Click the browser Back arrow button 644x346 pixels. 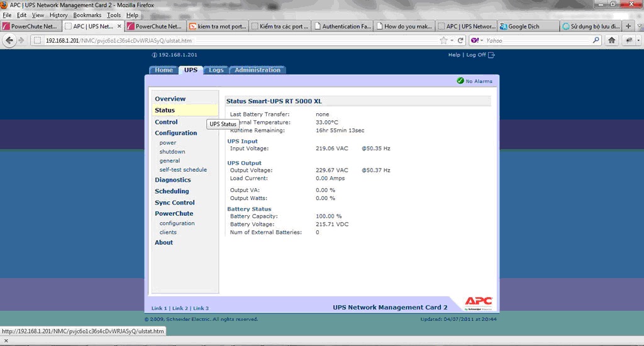pyautogui.click(x=9, y=40)
